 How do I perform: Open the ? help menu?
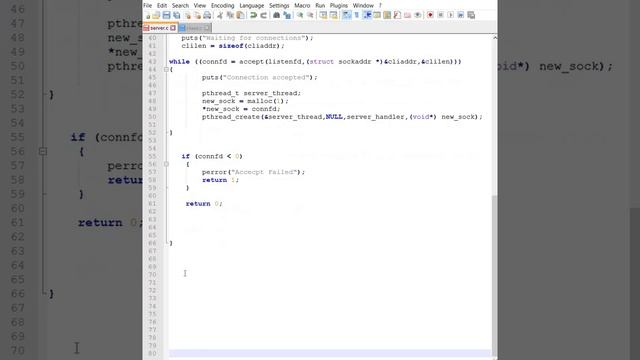[x=380, y=5]
